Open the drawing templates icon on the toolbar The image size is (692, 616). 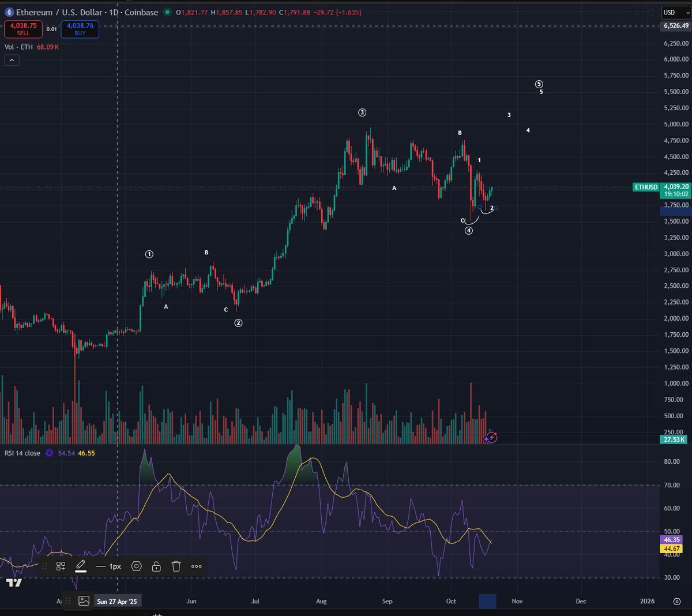click(61, 566)
